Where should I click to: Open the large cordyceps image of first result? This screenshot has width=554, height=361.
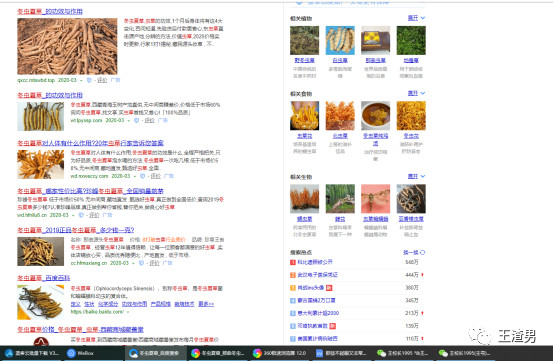(x=67, y=46)
